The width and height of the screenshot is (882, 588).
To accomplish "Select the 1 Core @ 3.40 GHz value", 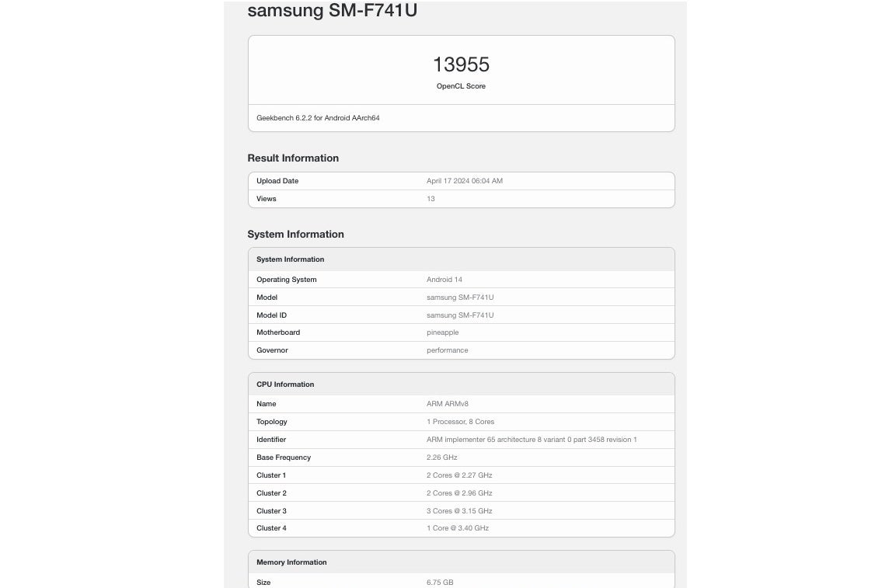I will pos(457,528).
